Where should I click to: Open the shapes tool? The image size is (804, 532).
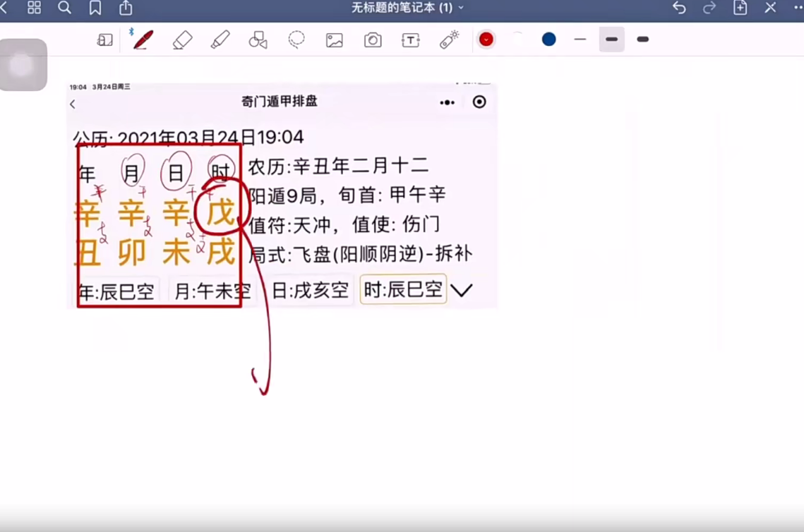[258, 40]
